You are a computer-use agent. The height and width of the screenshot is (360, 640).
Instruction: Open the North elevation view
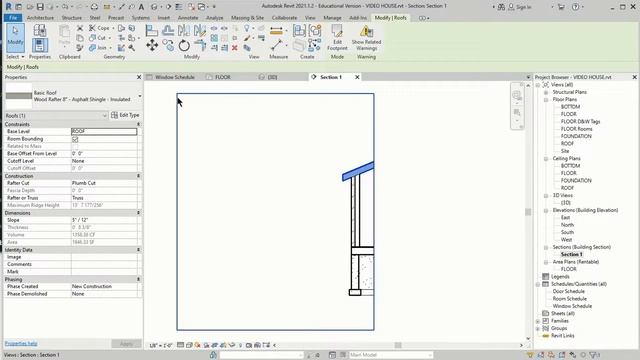[567, 225]
